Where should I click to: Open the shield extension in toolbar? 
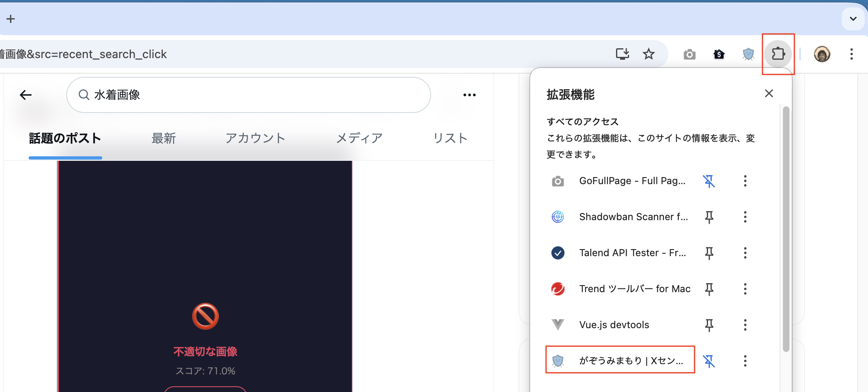coord(749,54)
